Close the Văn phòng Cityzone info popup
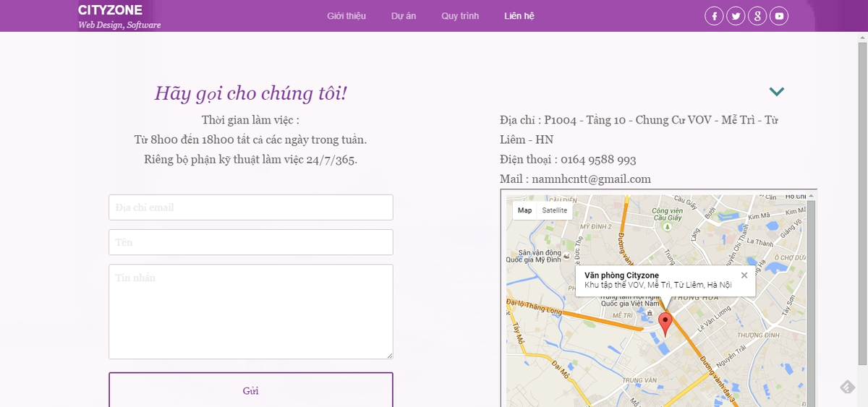This screenshot has height=407, width=868. coord(744,275)
